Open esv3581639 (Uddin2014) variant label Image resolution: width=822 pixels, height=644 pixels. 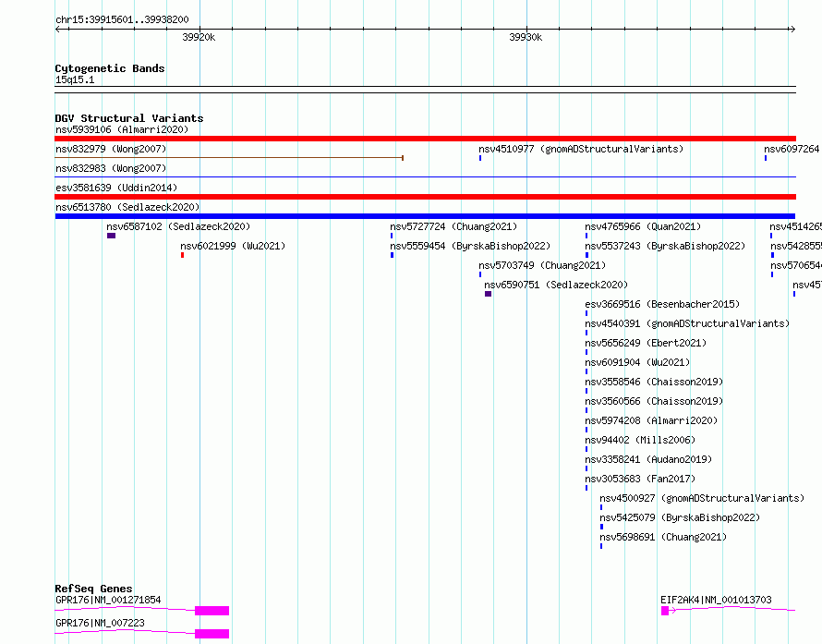click(116, 188)
